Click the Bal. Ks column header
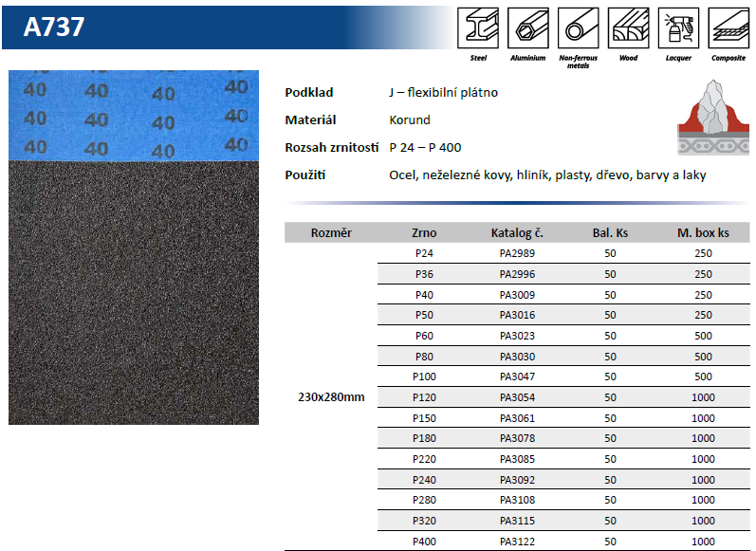Screen dimensions: 756x551 [610, 233]
